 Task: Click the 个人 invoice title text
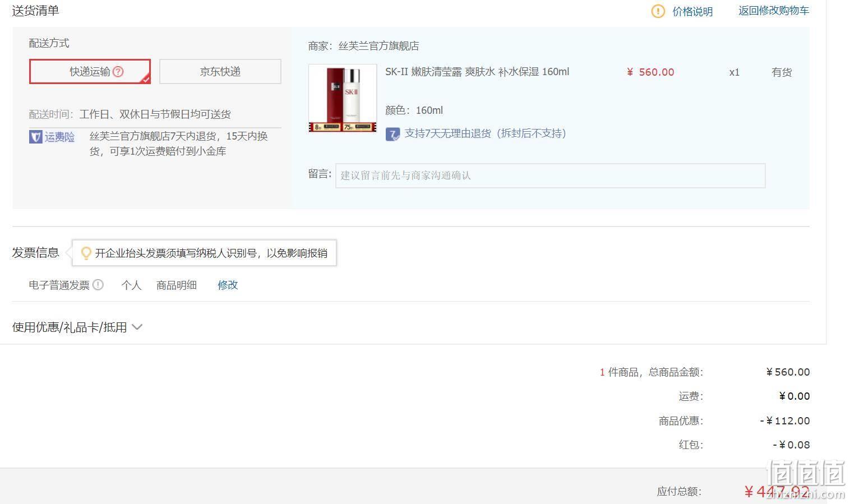131,285
